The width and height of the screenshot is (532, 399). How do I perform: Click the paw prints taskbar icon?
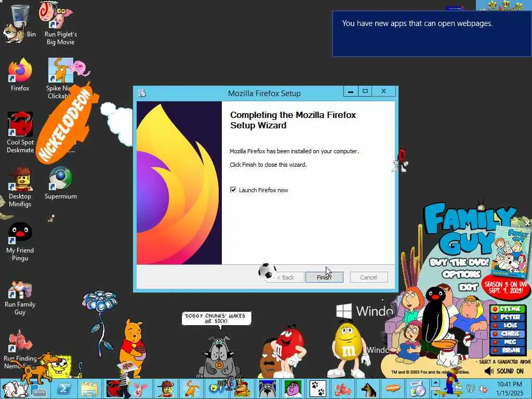[x=318, y=389]
